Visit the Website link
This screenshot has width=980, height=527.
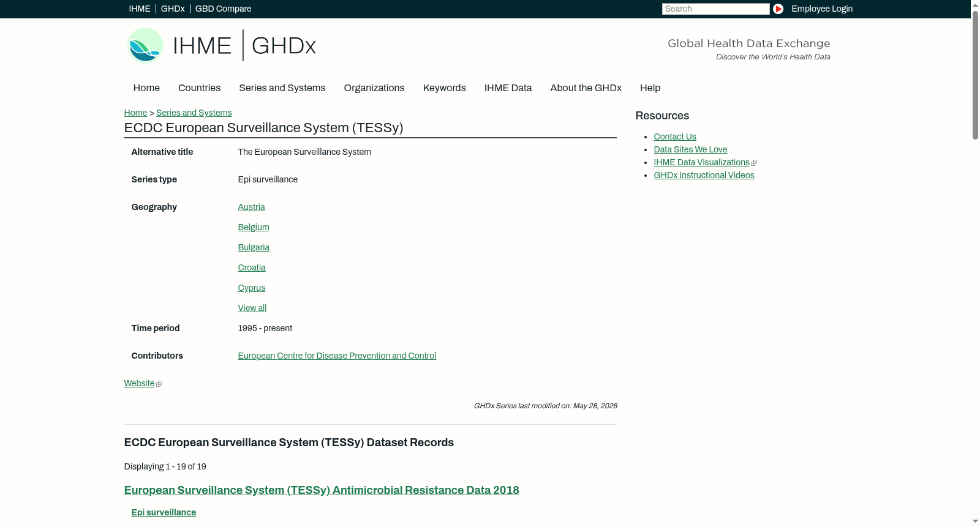pos(139,383)
